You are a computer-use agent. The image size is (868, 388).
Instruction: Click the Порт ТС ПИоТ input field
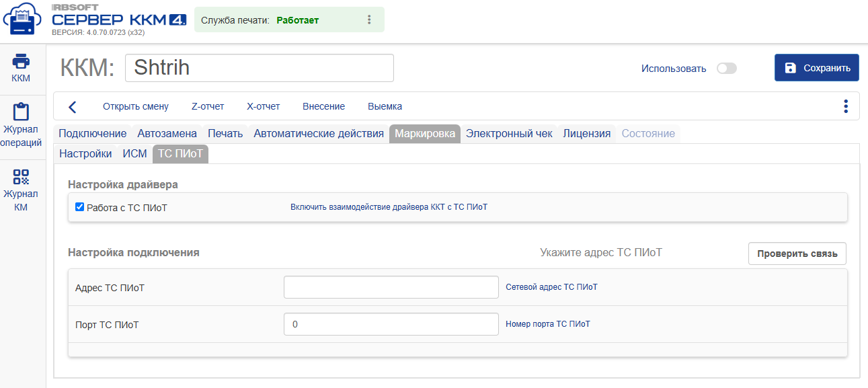point(391,324)
